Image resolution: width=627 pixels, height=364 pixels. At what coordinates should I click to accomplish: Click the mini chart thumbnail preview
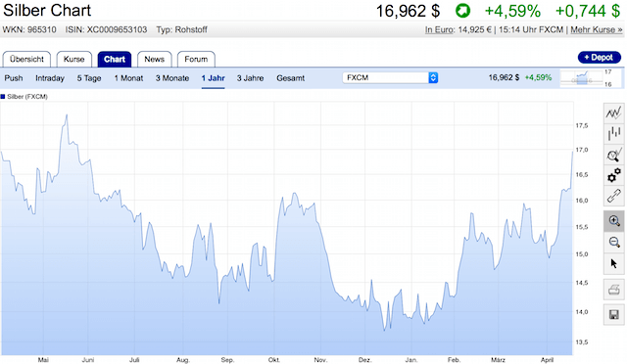581,77
